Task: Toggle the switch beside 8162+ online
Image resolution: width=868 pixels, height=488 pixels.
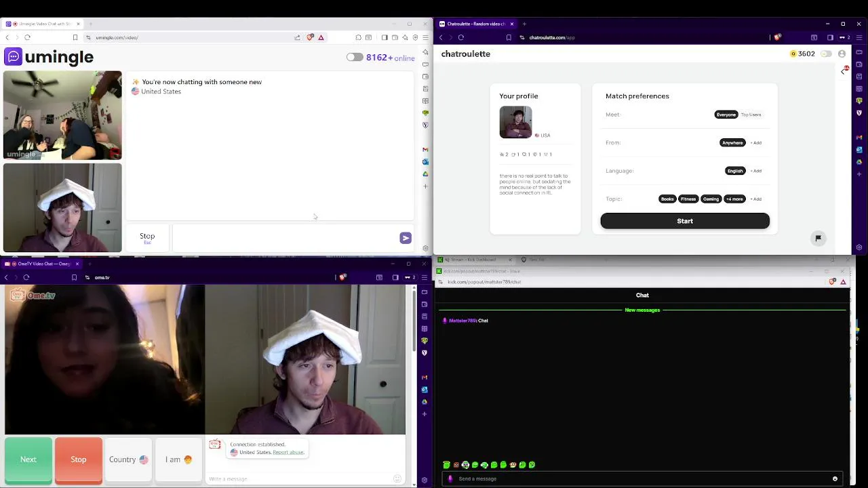Action: pos(355,58)
